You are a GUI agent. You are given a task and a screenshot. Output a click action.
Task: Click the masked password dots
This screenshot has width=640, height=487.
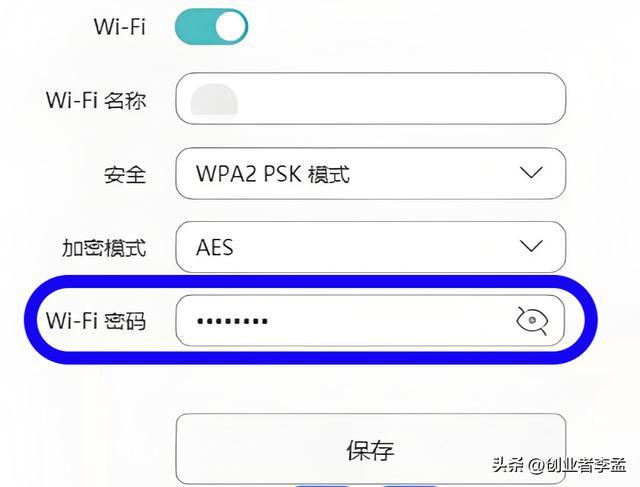coord(232,321)
